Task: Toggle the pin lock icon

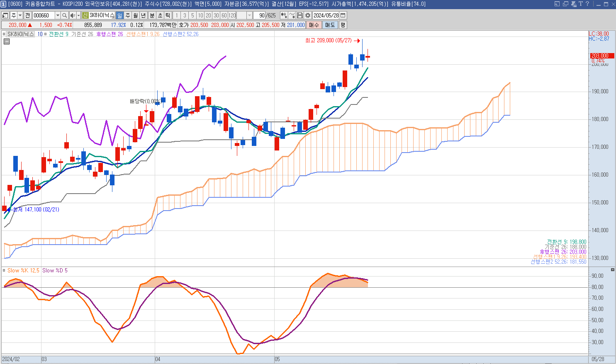Action: point(573,4)
